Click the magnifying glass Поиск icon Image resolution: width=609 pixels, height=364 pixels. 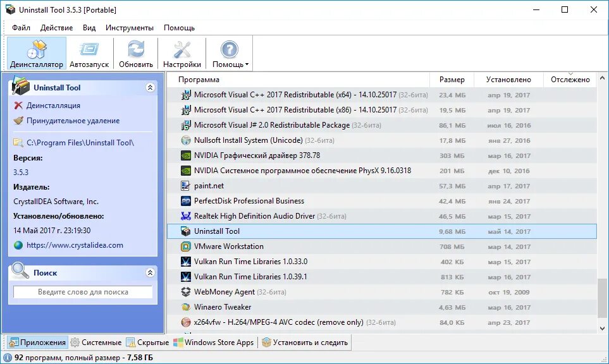tap(20, 270)
